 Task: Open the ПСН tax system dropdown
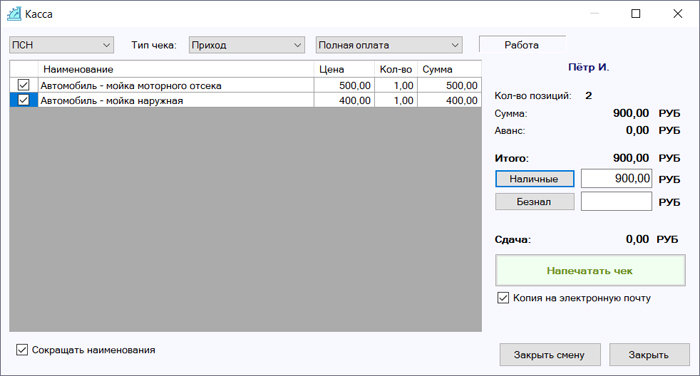tap(62, 45)
